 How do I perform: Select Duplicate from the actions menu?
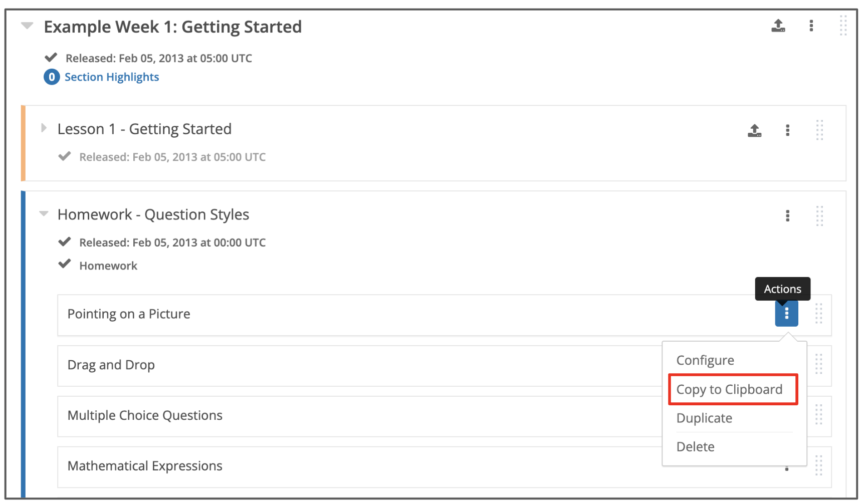(704, 418)
